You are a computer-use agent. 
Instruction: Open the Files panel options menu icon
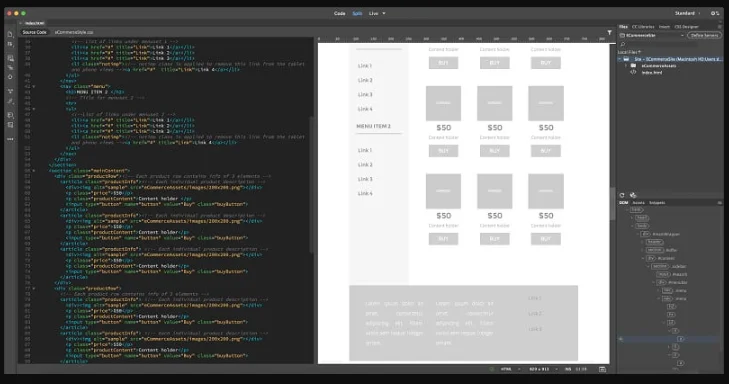[x=719, y=27]
